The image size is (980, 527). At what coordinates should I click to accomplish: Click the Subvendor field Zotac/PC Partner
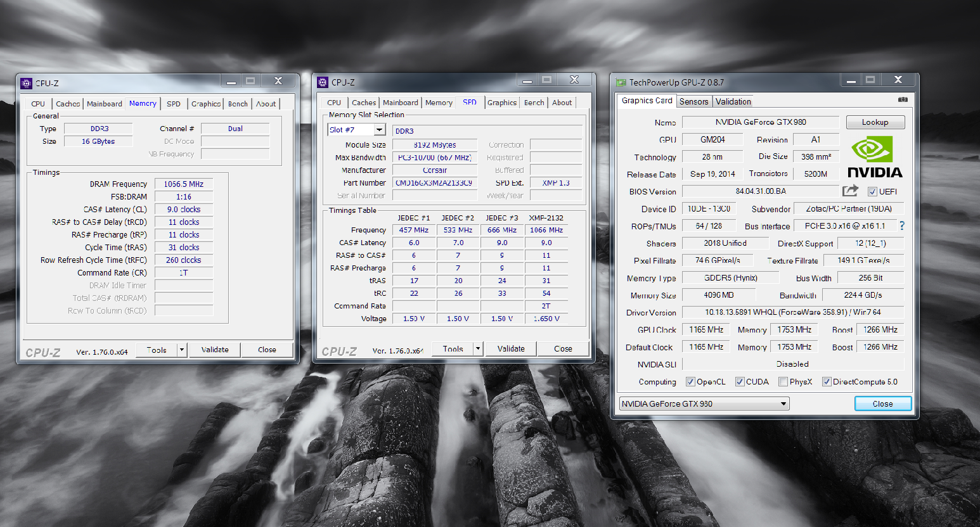tap(849, 209)
